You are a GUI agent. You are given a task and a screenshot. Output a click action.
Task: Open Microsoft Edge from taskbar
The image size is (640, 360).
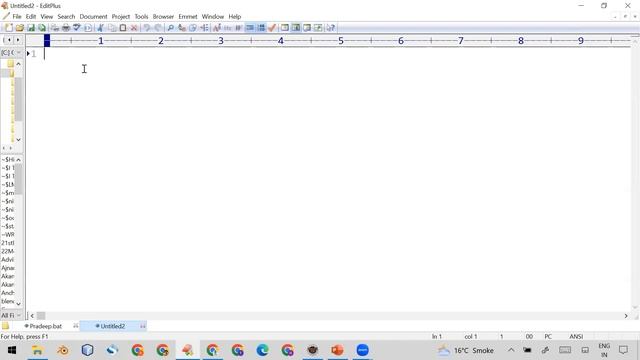pos(262,350)
